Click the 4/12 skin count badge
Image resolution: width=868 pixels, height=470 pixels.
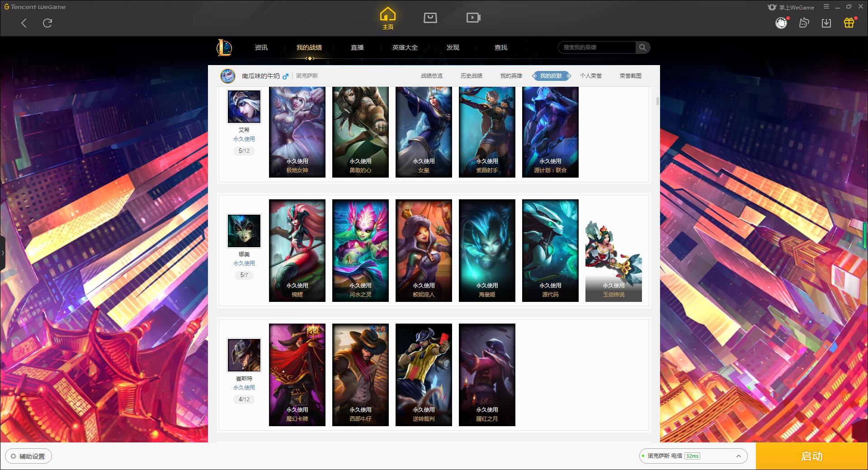pos(244,399)
